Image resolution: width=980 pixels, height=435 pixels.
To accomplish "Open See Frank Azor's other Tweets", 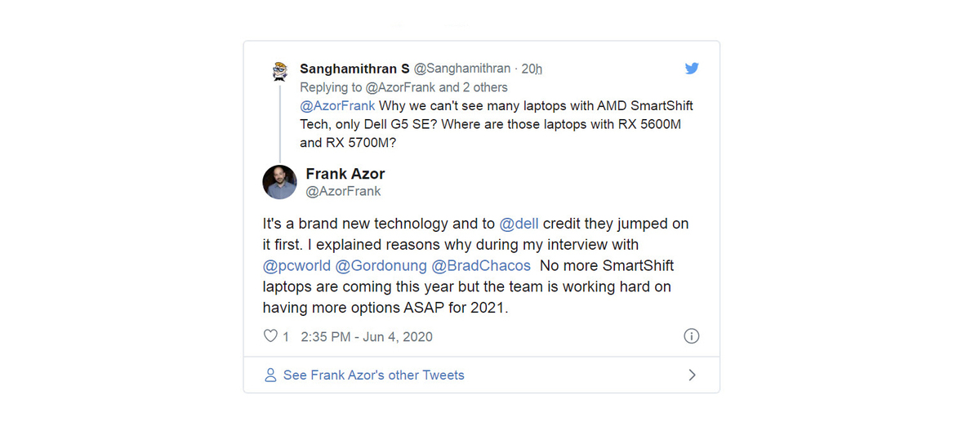I will tap(373, 375).
